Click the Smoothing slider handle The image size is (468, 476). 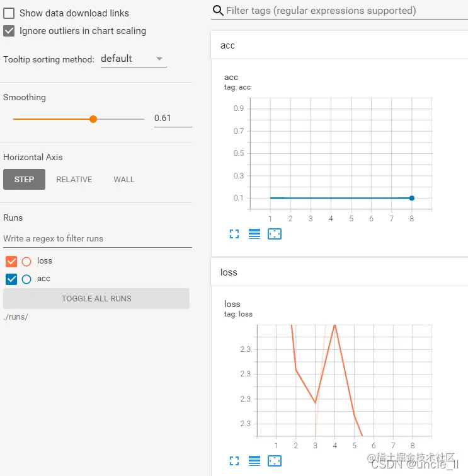(93, 119)
